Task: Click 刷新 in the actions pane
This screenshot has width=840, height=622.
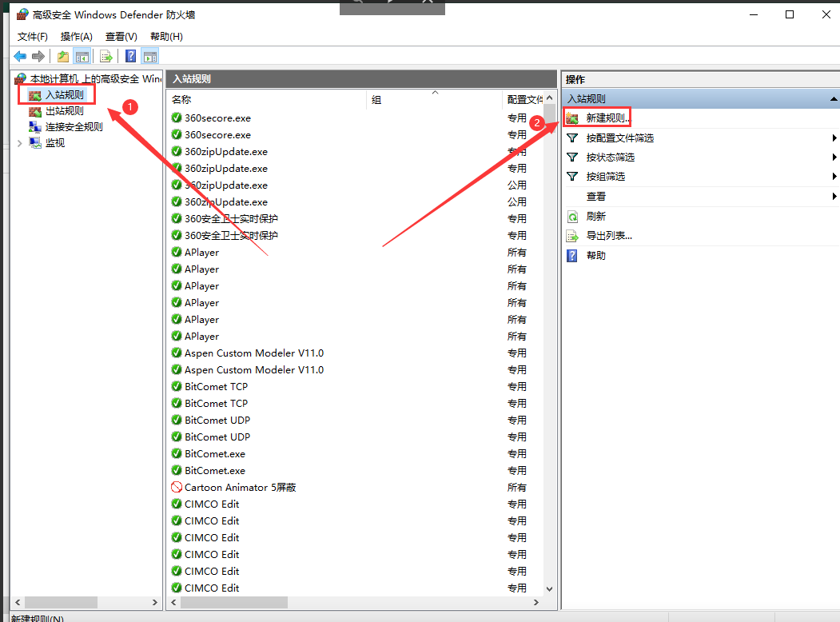Action: coord(595,217)
